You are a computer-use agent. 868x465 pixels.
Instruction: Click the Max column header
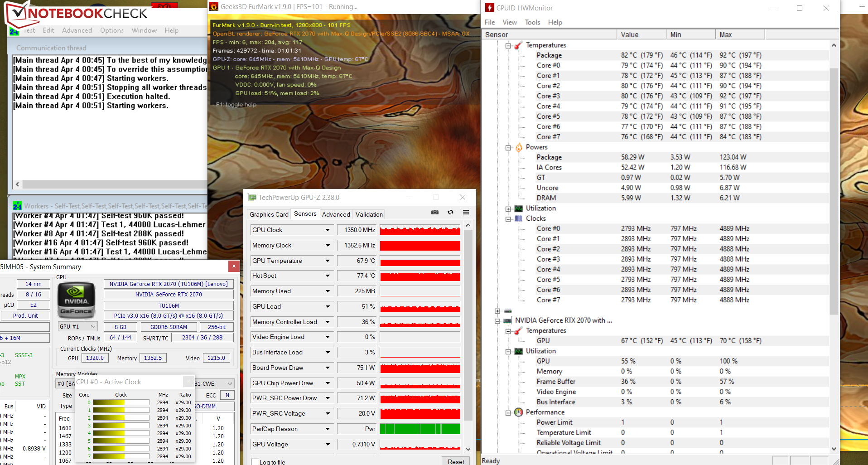click(x=740, y=34)
